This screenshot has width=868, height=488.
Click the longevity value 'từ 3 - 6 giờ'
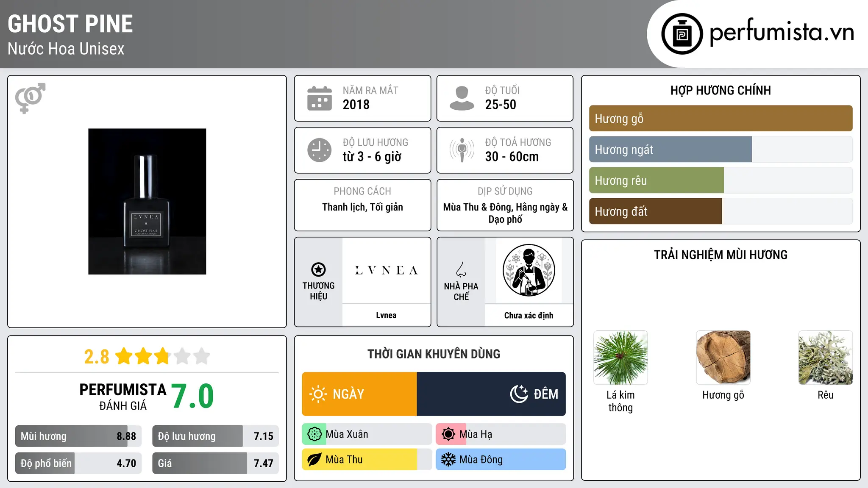point(372,157)
